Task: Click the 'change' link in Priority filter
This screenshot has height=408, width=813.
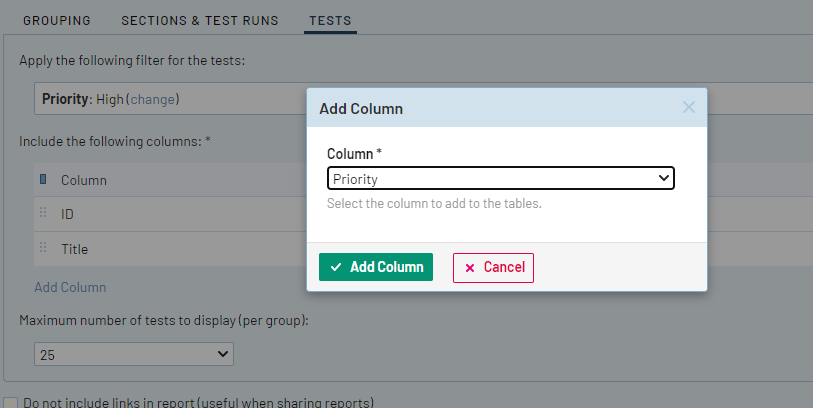Action: [153, 99]
